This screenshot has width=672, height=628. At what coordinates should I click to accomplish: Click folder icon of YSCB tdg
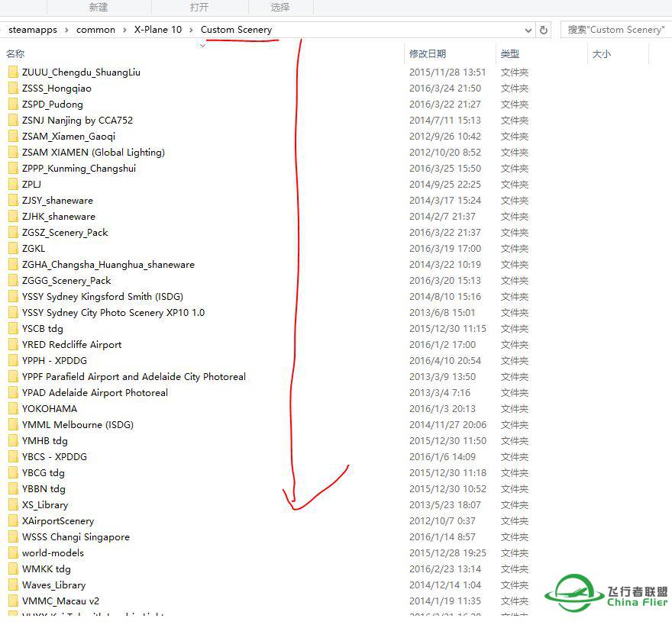coord(13,329)
